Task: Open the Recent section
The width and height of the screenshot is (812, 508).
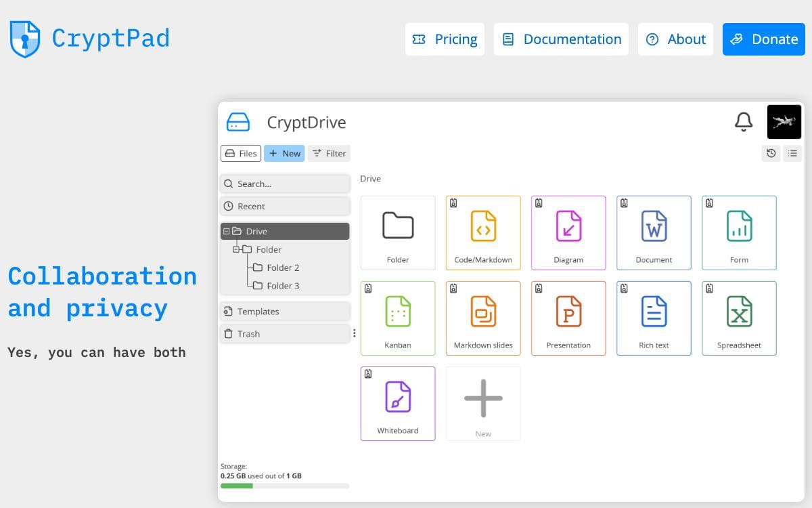Action: pos(285,206)
